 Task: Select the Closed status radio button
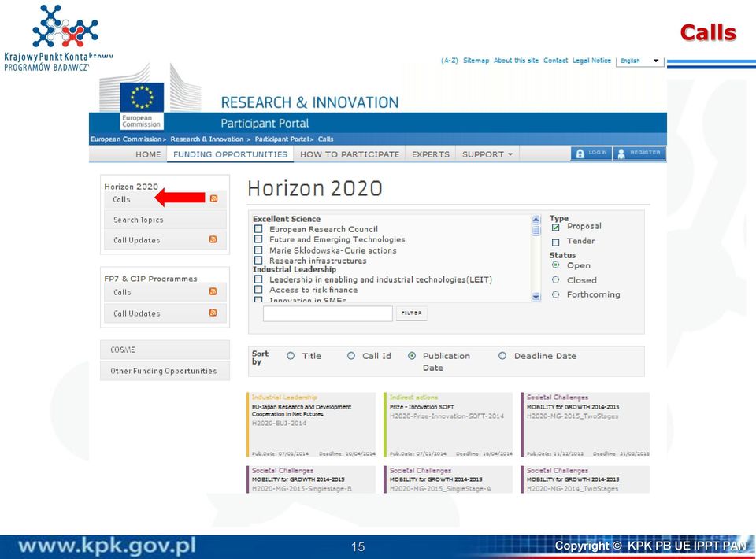[555, 280]
